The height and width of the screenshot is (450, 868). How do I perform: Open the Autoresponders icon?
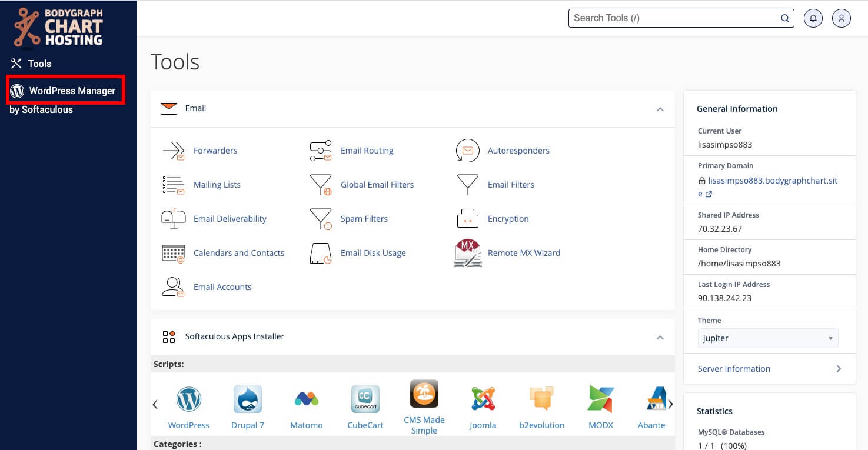[x=468, y=151]
